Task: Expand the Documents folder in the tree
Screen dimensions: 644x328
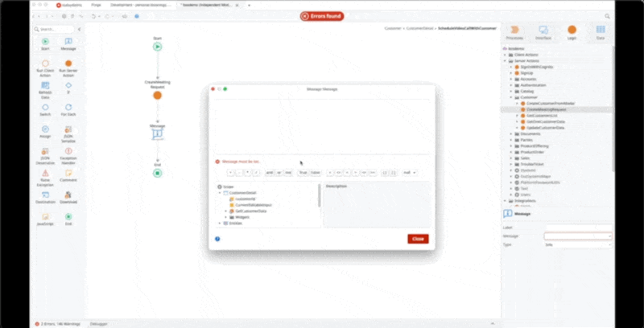Action: coord(516,133)
